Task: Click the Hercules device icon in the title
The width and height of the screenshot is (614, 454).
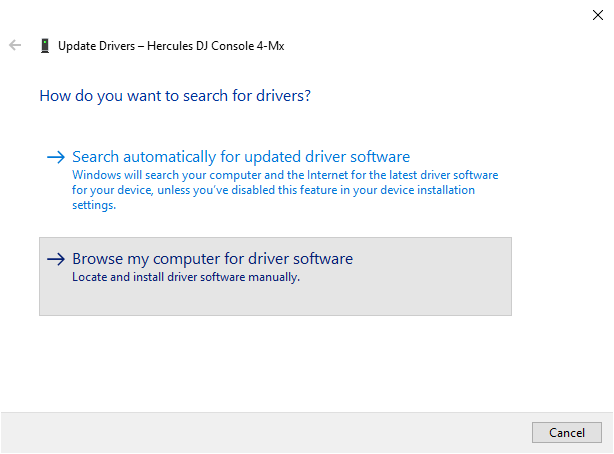Action: 45,46
